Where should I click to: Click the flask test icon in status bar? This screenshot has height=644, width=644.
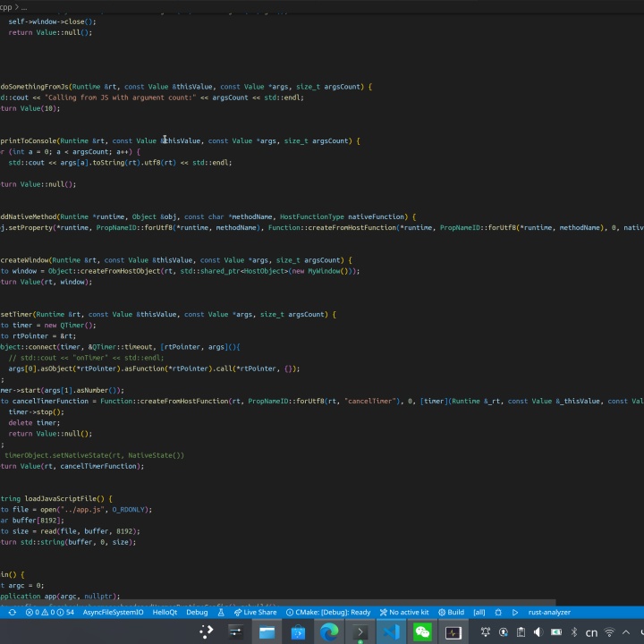click(x=221, y=612)
